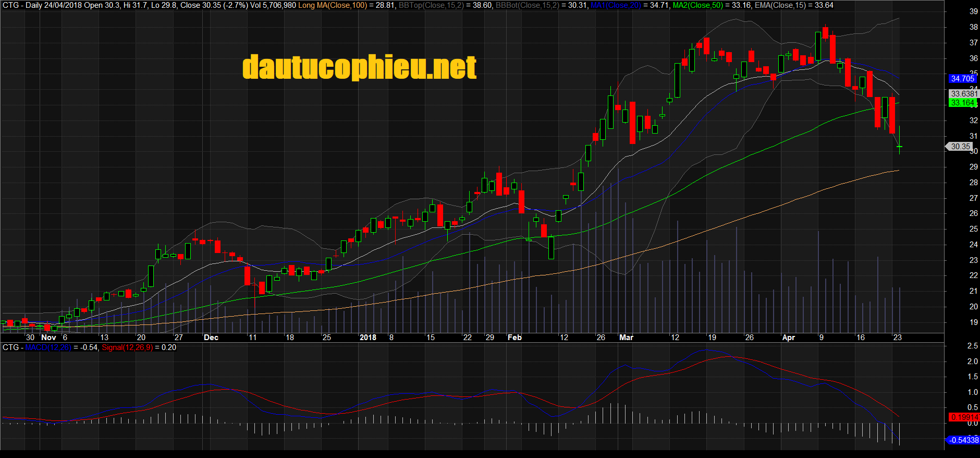Click the BBTop(Close,15,2) indicator label
The image size is (980, 458).
431,5
